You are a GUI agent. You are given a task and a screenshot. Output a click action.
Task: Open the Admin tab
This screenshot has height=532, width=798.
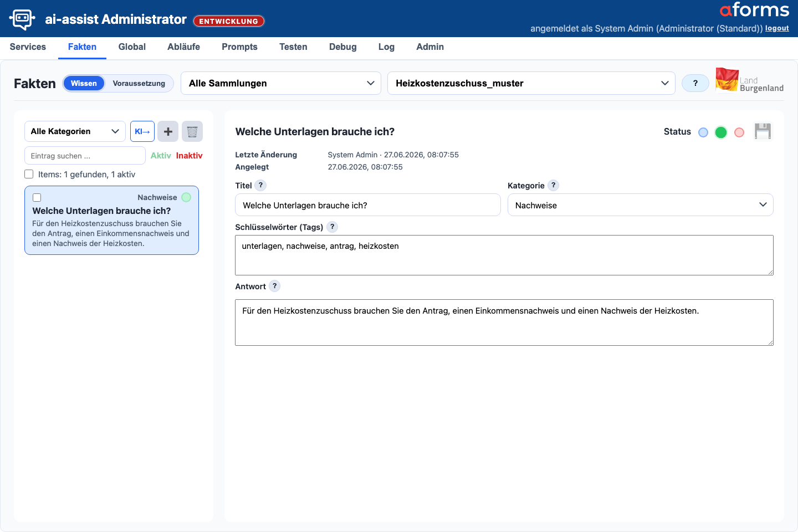[430, 47]
